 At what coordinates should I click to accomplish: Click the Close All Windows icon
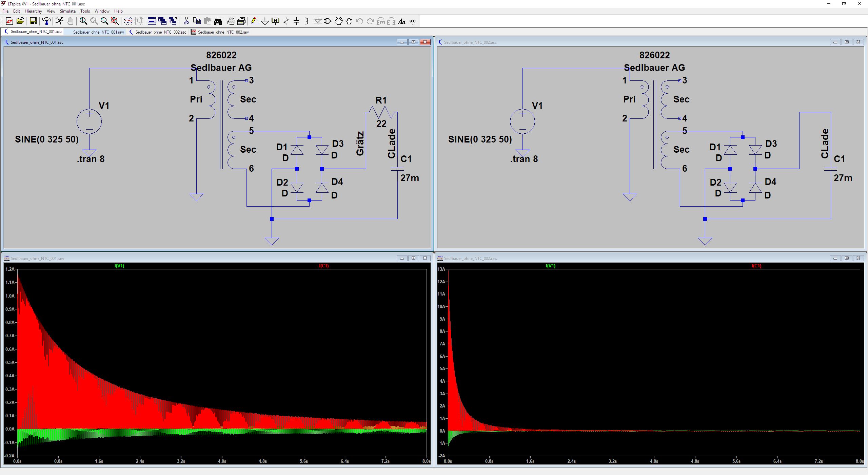tap(173, 21)
